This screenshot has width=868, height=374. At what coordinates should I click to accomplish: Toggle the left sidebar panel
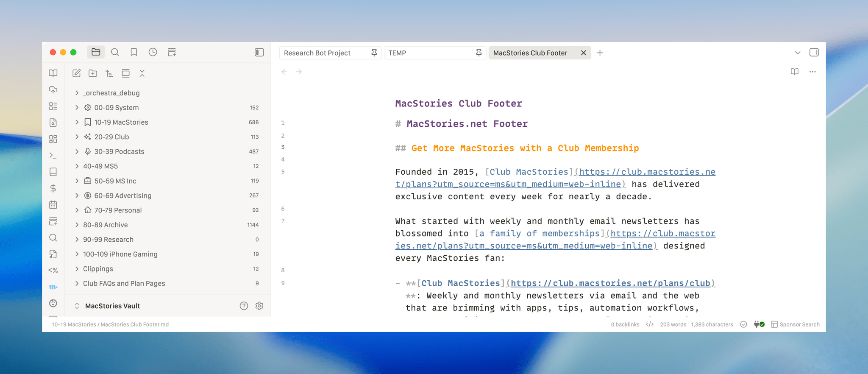coord(259,52)
